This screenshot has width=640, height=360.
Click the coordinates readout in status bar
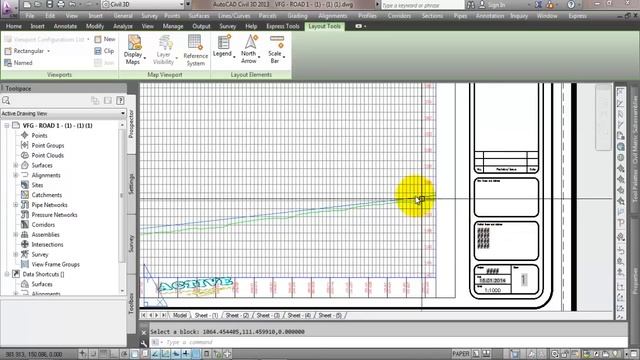point(34,354)
